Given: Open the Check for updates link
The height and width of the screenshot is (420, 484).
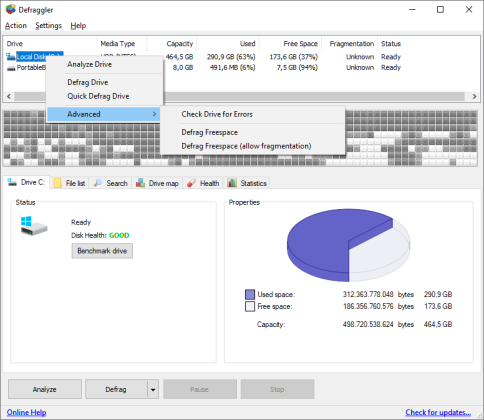Looking at the screenshot, I should pos(438,412).
